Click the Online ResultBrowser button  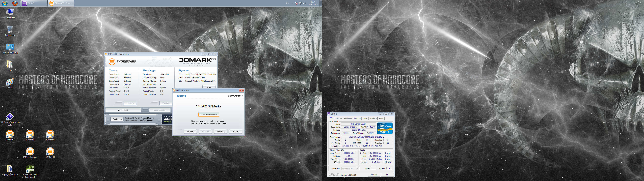point(208,115)
